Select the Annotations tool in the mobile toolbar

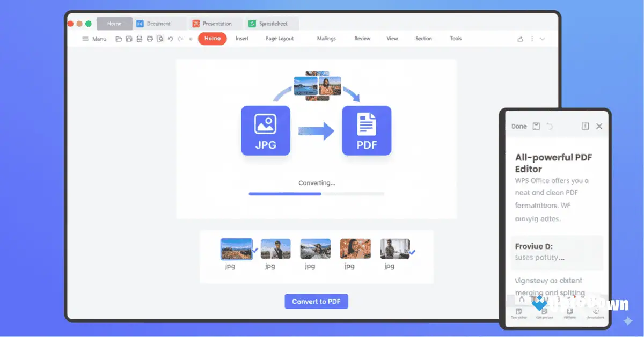pyautogui.click(x=596, y=312)
